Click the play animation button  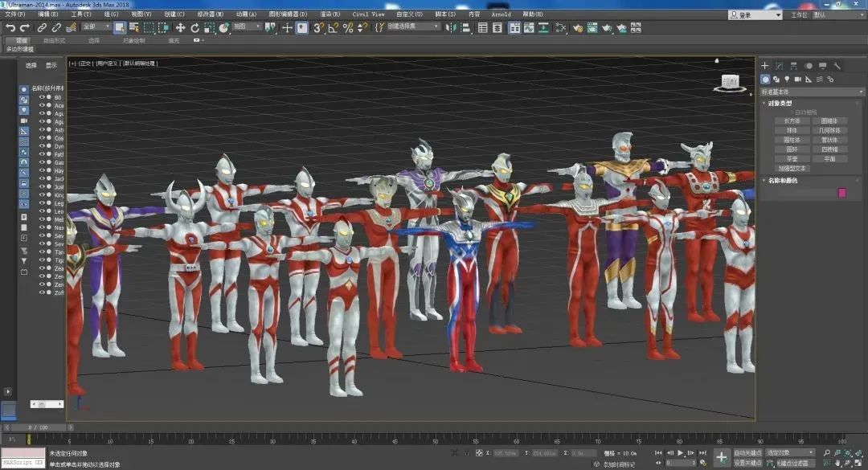(x=681, y=452)
